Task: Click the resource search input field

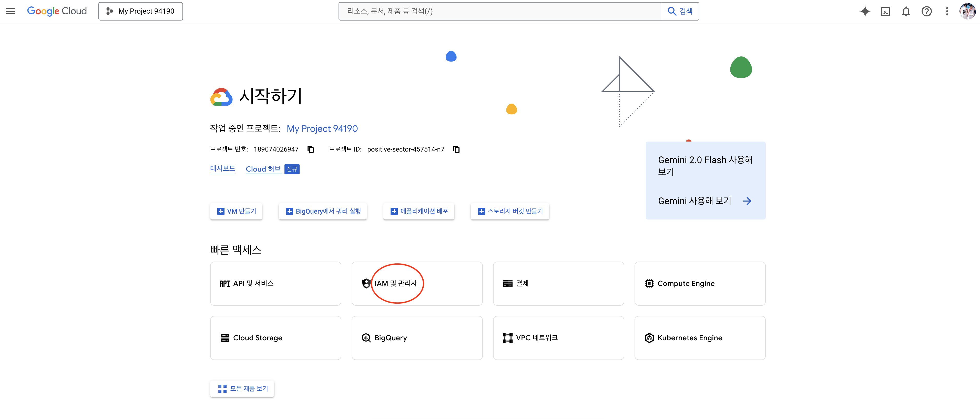Action: (500, 12)
